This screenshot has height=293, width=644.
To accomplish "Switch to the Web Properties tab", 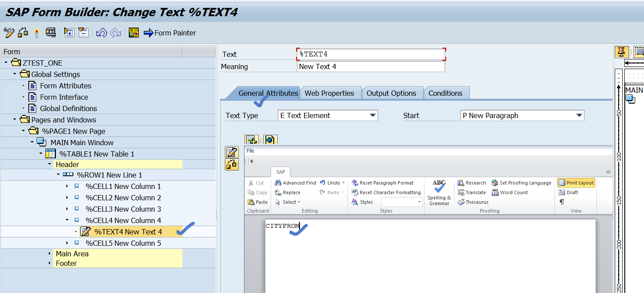I will pyautogui.click(x=331, y=93).
